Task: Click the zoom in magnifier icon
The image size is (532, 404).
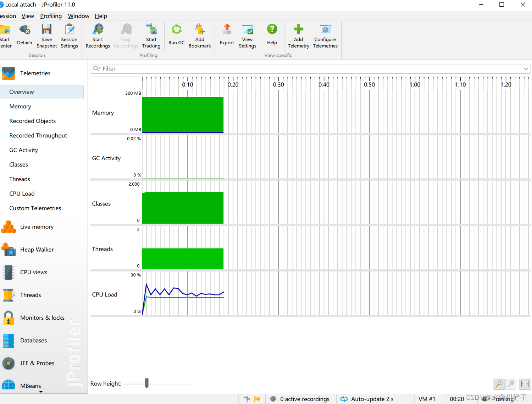Action: click(x=499, y=384)
